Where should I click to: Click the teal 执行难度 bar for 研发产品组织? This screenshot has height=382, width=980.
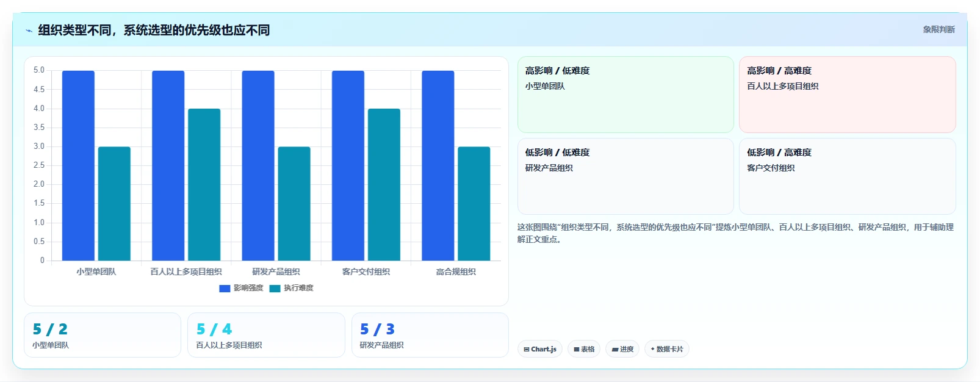point(294,204)
